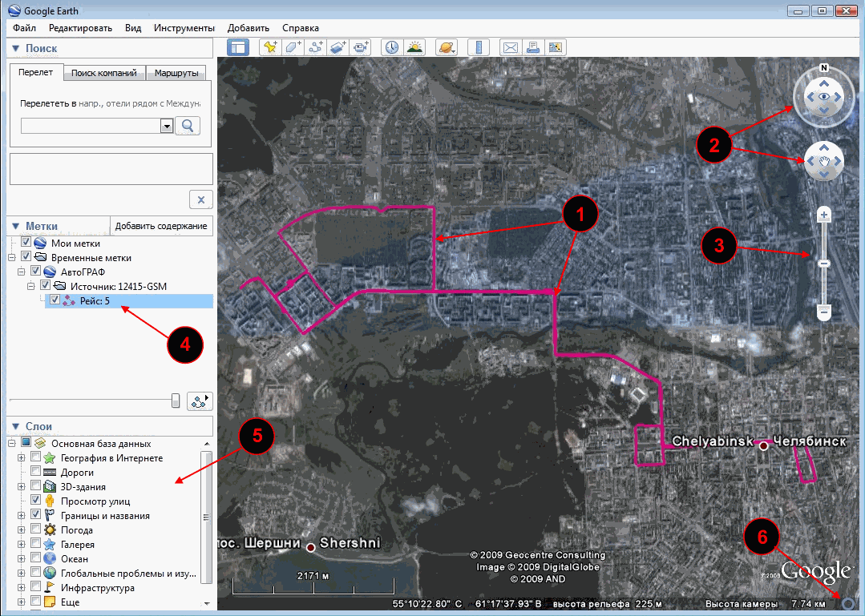Click the email envelope icon
Image resolution: width=865 pixels, height=616 pixels.
(x=510, y=47)
